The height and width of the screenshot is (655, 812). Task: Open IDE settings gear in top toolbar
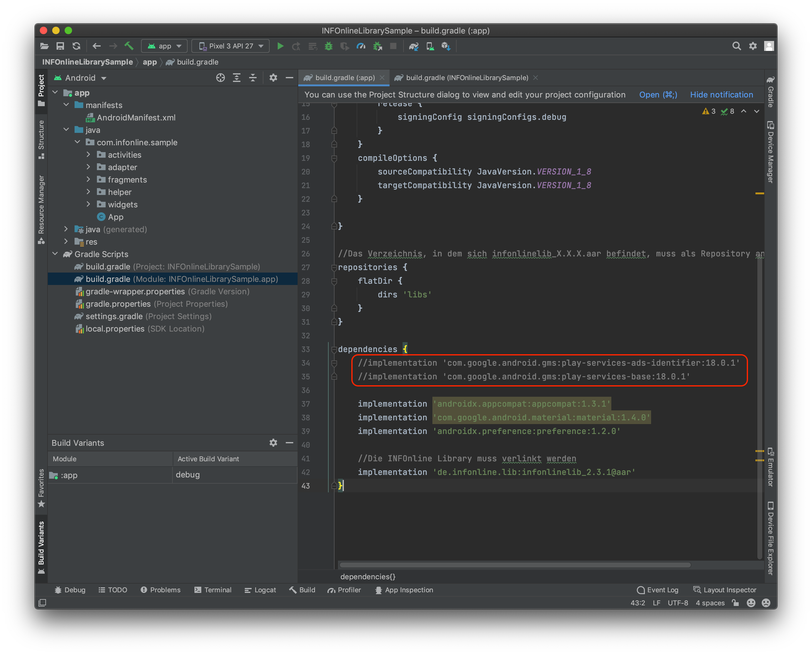click(753, 46)
